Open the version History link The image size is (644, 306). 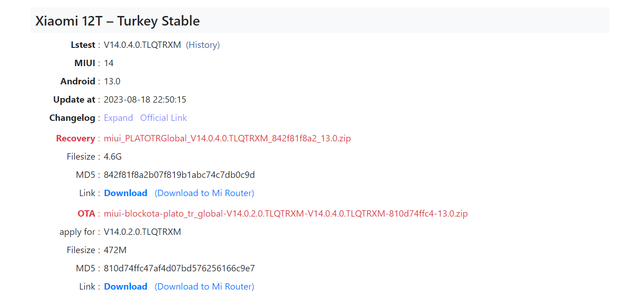pos(203,45)
